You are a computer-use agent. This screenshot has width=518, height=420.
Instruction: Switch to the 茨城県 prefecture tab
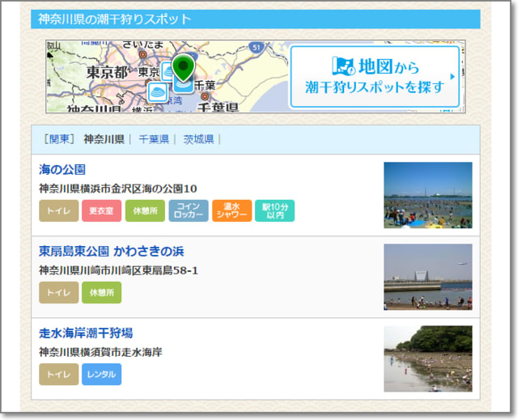point(198,139)
